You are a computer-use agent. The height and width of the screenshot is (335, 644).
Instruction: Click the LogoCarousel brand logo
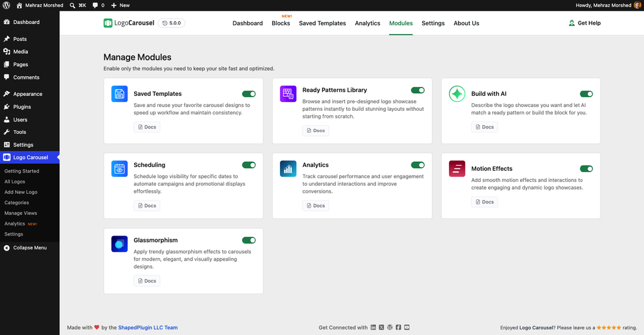(129, 23)
